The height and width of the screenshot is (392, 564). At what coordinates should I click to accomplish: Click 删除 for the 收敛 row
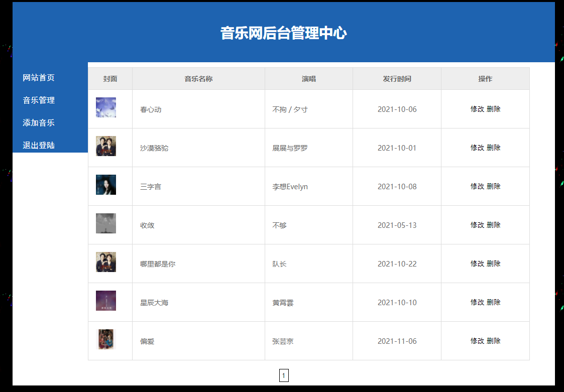[494, 225]
